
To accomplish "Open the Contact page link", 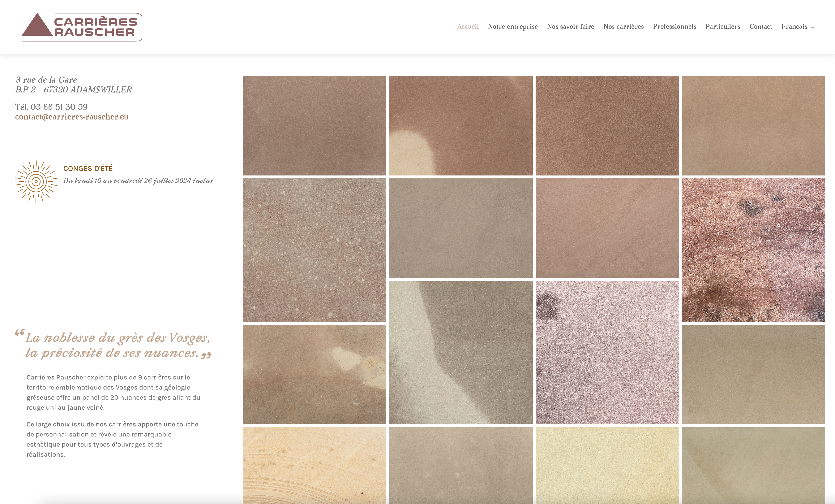I will tap(761, 26).
